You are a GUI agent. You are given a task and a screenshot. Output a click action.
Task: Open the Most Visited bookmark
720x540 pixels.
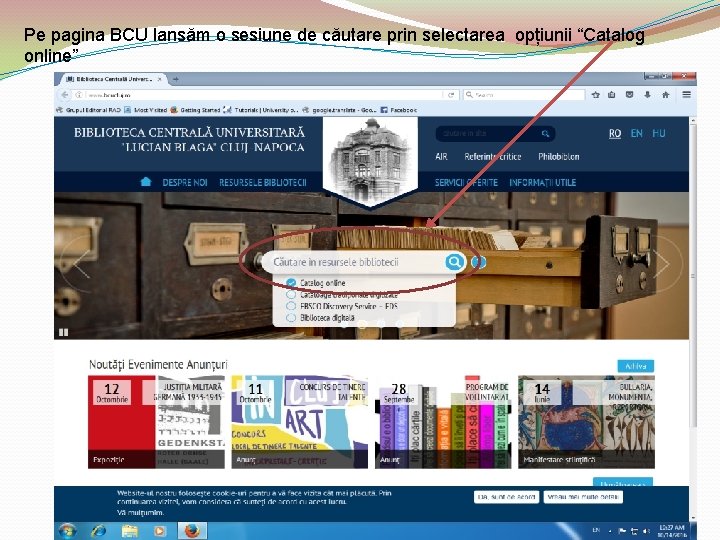pyautogui.click(x=146, y=110)
